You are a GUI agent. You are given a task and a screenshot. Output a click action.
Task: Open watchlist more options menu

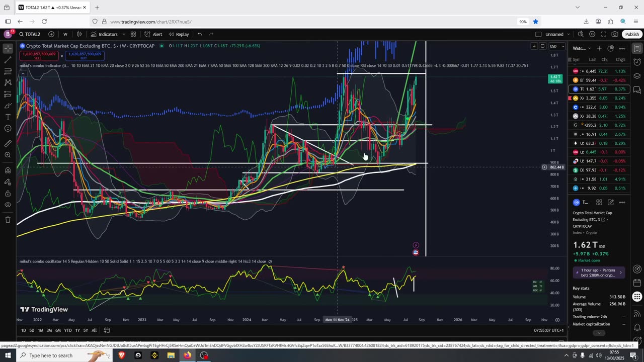622,48
